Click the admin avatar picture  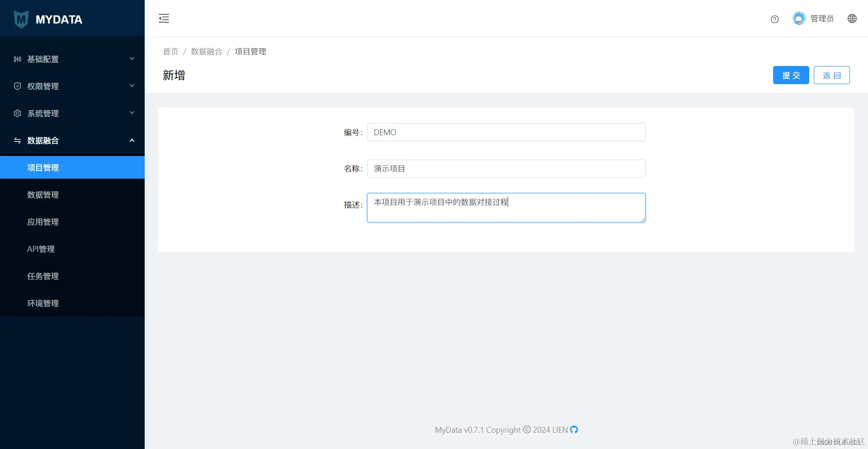tap(798, 18)
